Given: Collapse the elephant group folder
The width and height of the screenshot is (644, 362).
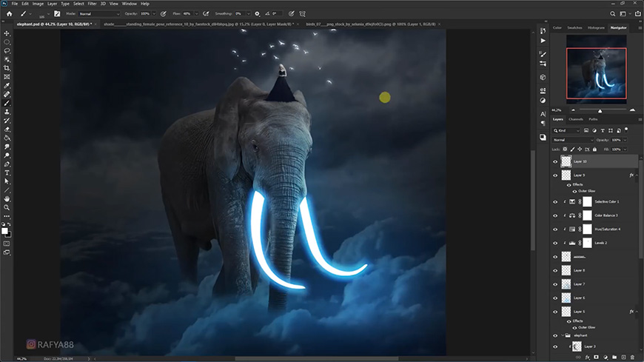Looking at the screenshot, I should pyautogui.click(x=563, y=335).
